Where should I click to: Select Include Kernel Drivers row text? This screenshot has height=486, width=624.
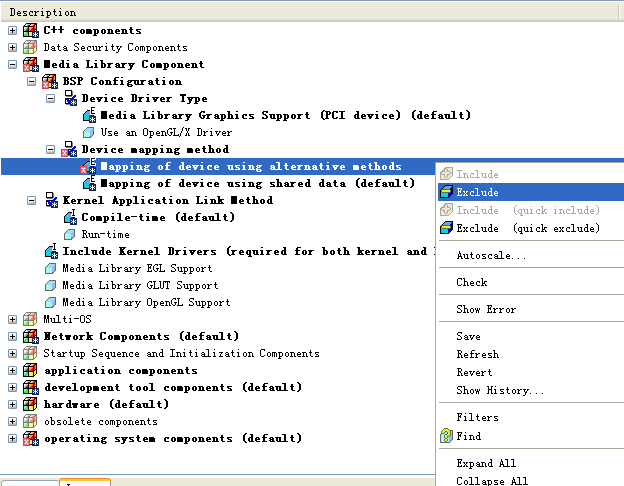coord(249,251)
